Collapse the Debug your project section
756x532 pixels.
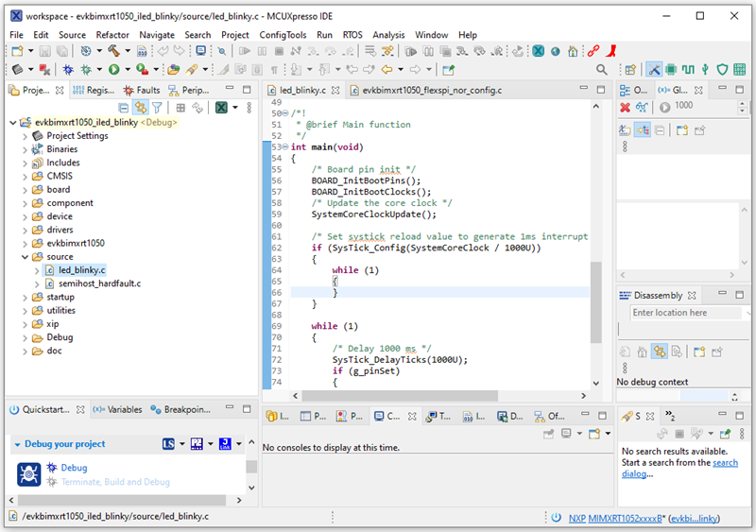tap(17, 444)
